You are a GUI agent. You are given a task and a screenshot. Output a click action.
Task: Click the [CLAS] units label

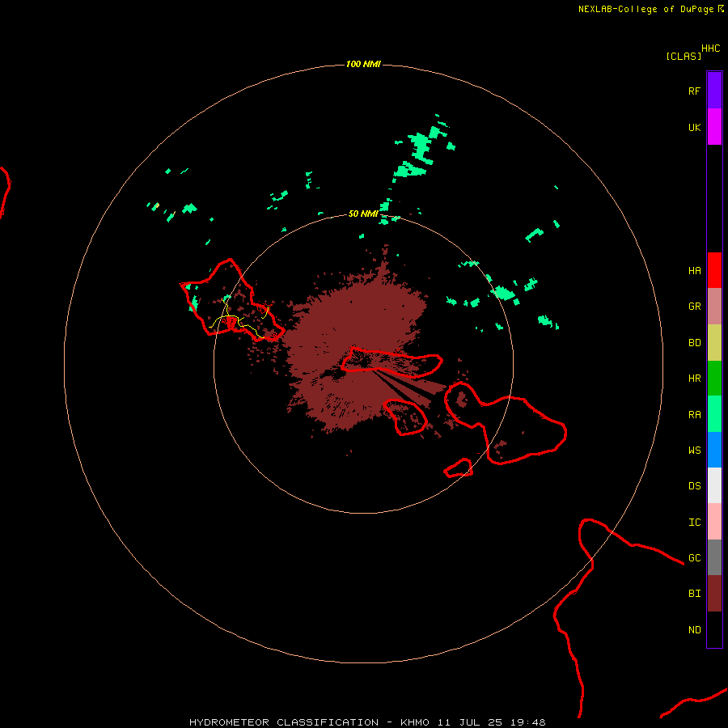point(684,56)
